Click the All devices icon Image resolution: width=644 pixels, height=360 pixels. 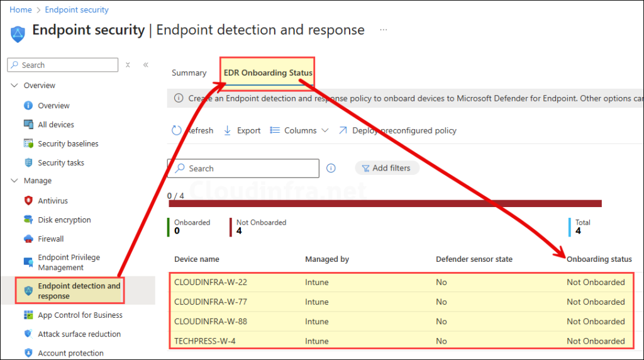point(28,125)
